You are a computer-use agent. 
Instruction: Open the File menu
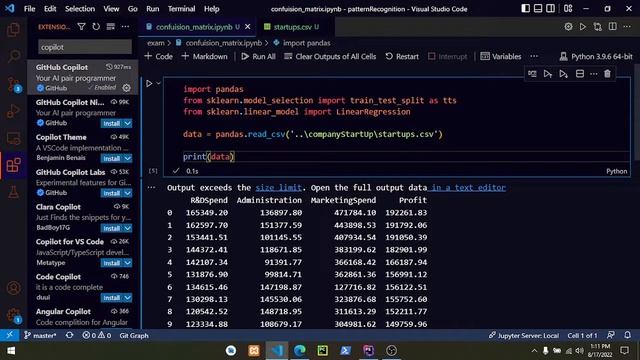point(29,9)
